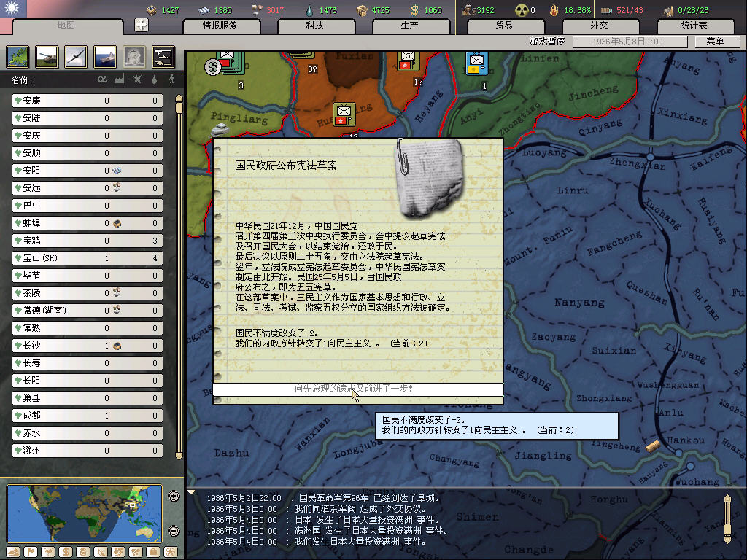Open the 情报服务 intelligence tab

(x=221, y=26)
